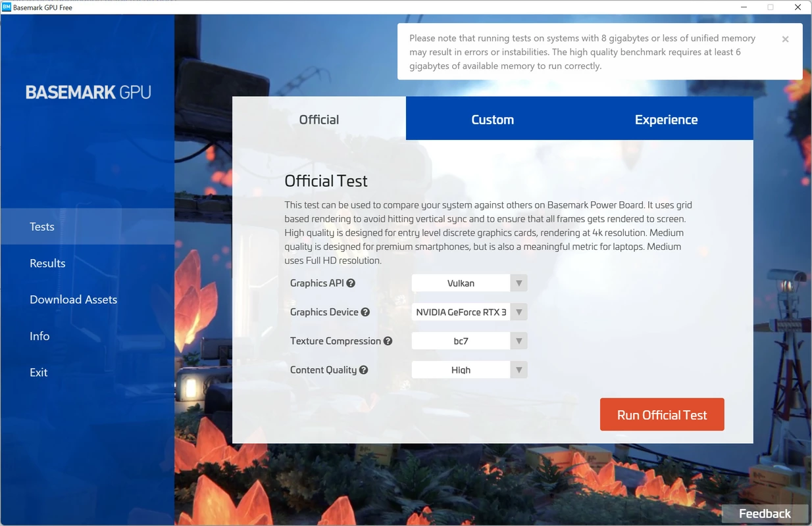Click the Content Quality help icon
Screen dimensions: 812x526
(x=364, y=370)
